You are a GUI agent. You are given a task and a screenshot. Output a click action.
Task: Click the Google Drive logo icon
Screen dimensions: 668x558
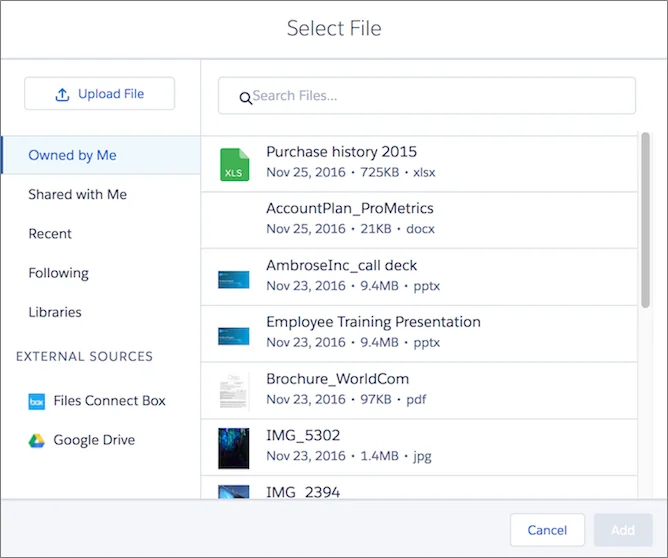pyautogui.click(x=37, y=440)
